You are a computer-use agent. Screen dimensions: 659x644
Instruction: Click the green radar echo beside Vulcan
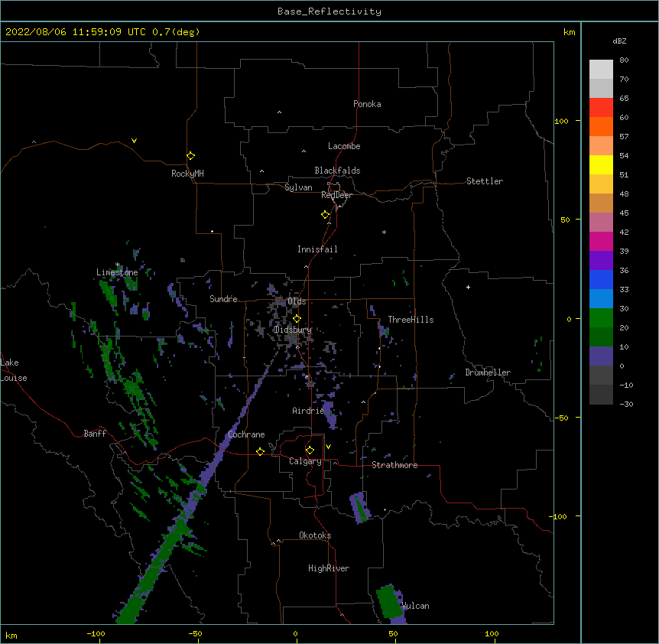[x=388, y=603]
